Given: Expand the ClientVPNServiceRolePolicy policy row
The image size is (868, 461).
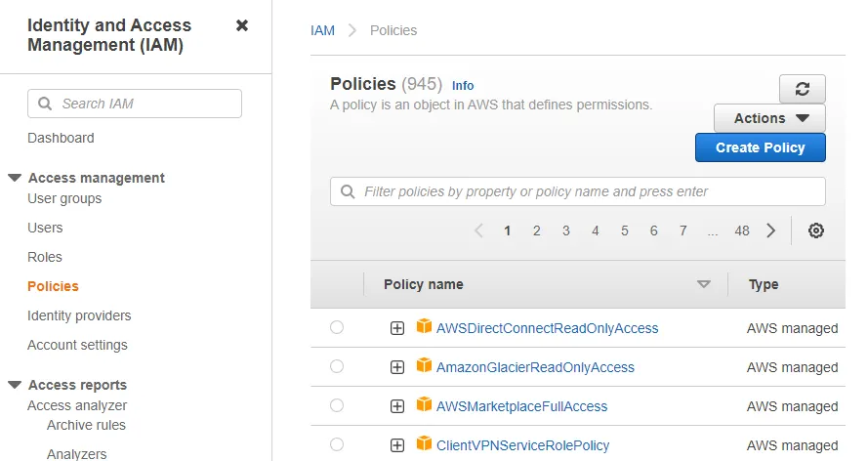Looking at the screenshot, I should click(397, 445).
